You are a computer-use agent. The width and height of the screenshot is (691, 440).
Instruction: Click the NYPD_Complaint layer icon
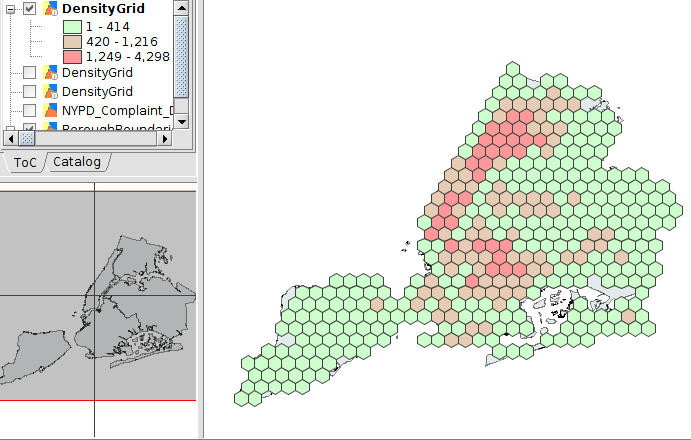49,110
